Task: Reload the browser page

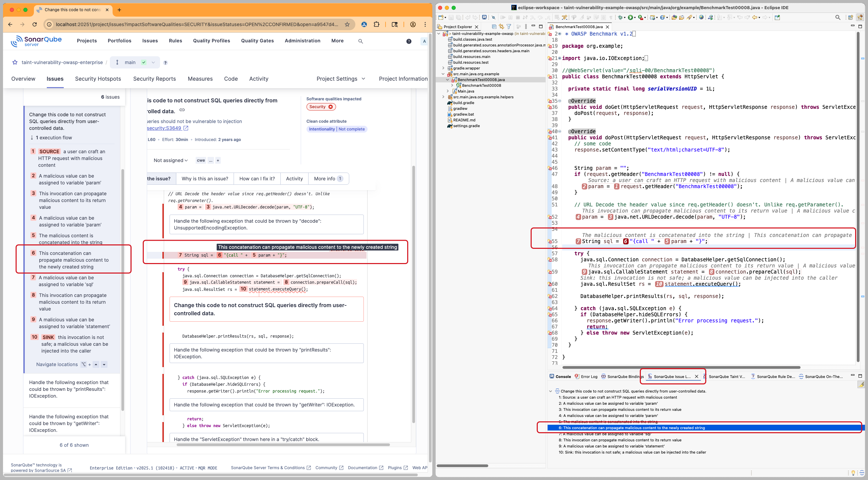Action: (x=35, y=24)
